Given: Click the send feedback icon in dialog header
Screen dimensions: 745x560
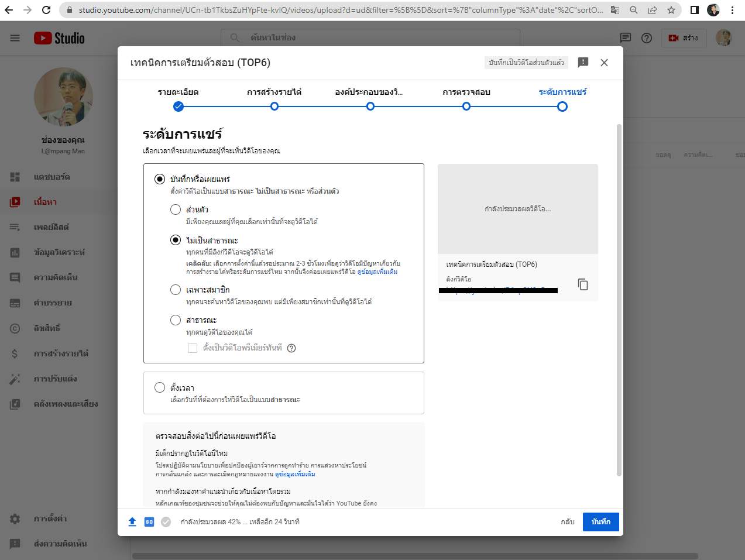Looking at the screenshot, I should (583, 63).
